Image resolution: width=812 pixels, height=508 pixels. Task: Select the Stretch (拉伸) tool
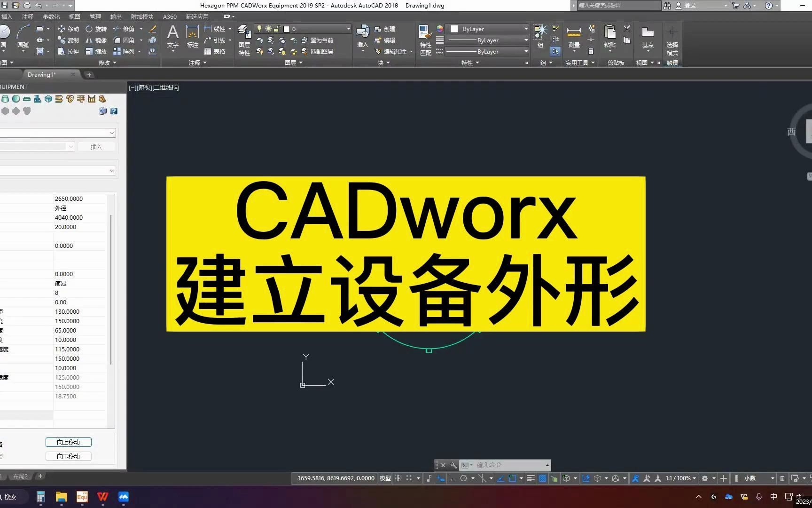68,51
